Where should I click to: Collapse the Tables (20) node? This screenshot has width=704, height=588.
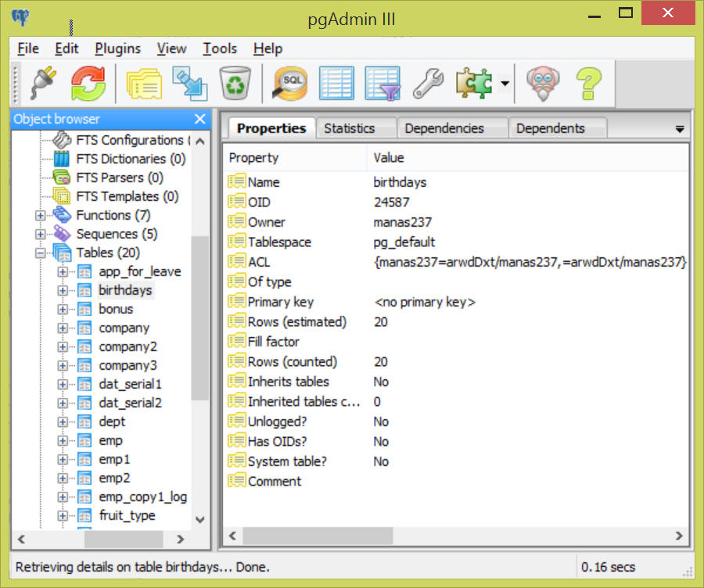(41, 253)
